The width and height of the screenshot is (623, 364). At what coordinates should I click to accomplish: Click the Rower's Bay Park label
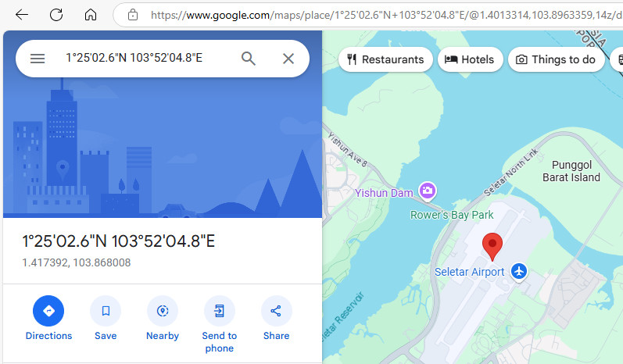(452, 215)
